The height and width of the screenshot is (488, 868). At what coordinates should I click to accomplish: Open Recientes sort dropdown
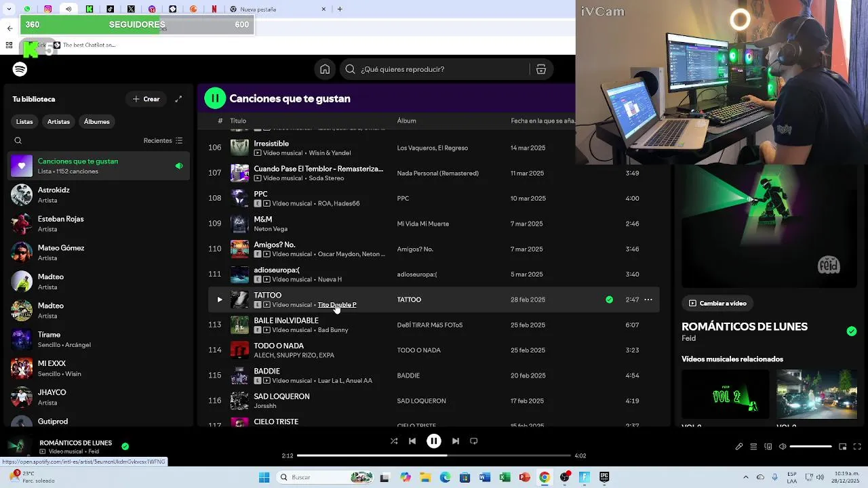point(163,141)
